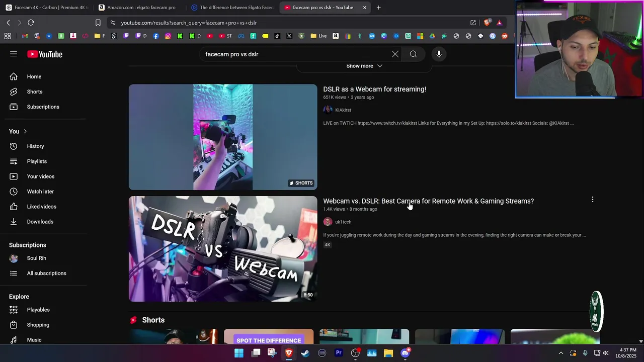Open Windows Start menu
The width and height of the screenshot is (644, 362).
pyautogui.click(x=239, y=353)
